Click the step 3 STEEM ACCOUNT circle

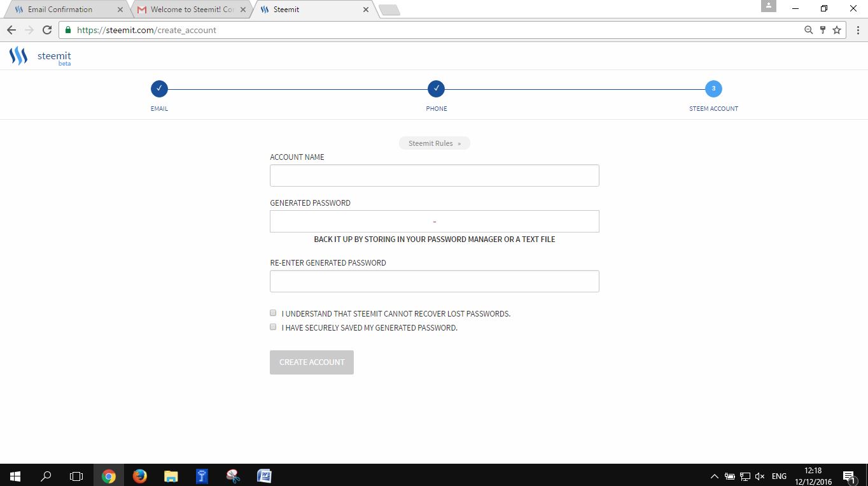pos(713,89)
